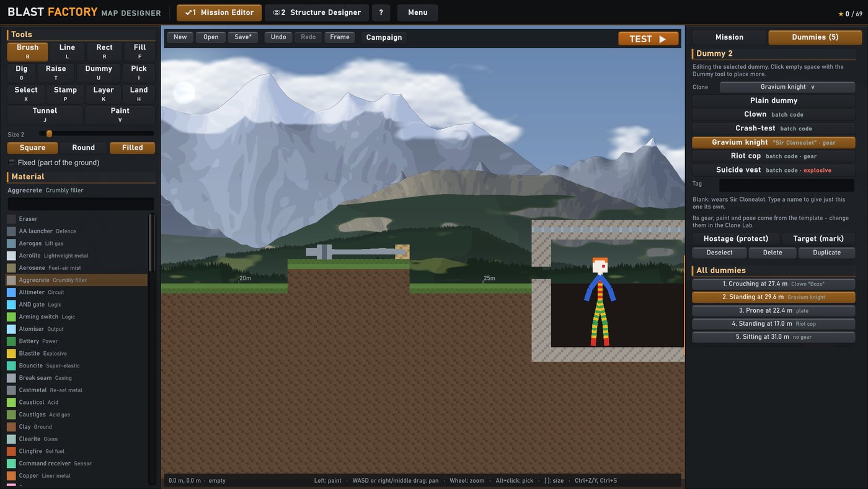Choose the Suicide vest dummy type
This screenshot has width=868, height=489.
tap(774, 170)
